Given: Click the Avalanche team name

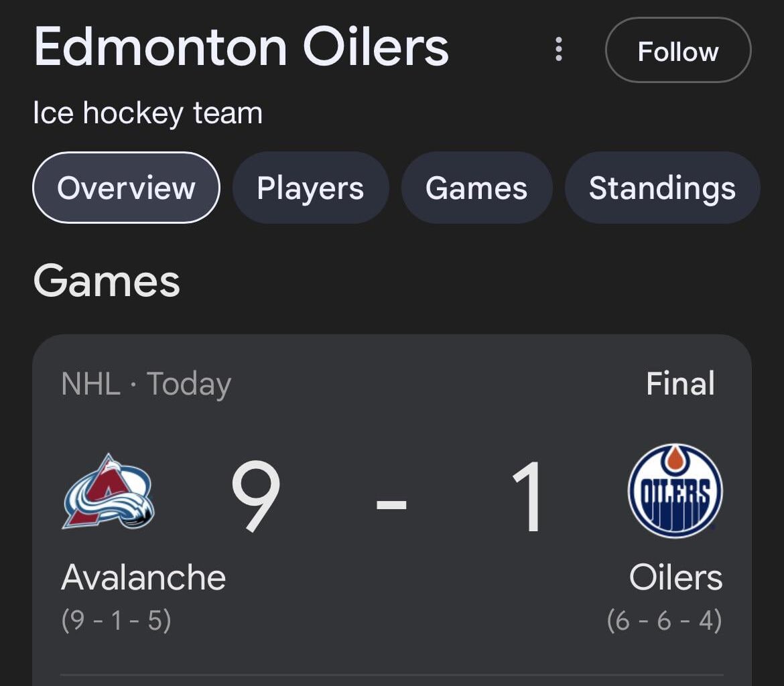Looking at the screenshot, I should (143, 577).
